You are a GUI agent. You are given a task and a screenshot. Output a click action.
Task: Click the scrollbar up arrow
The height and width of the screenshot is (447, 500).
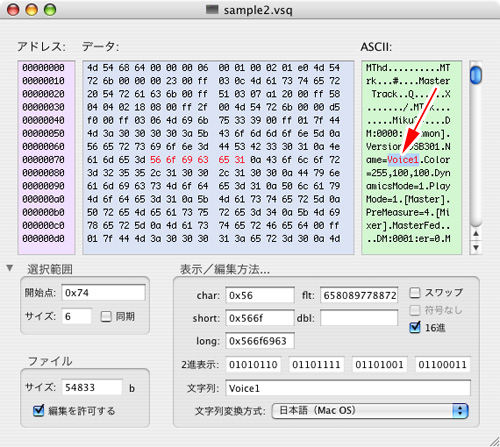pyautogui.click(x=476, y=234)
